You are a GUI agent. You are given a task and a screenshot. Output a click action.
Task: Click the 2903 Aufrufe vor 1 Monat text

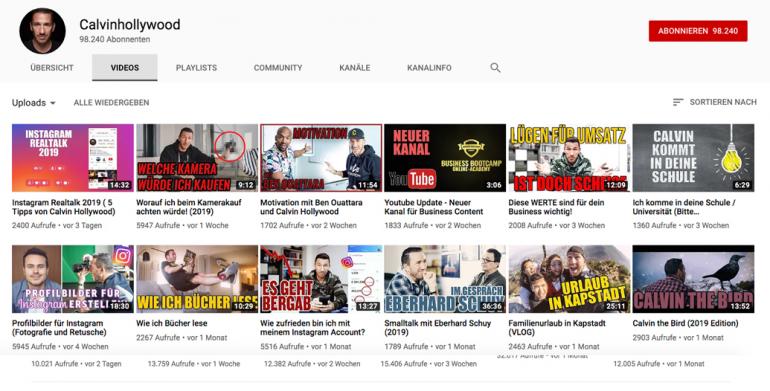click(678, 337)
